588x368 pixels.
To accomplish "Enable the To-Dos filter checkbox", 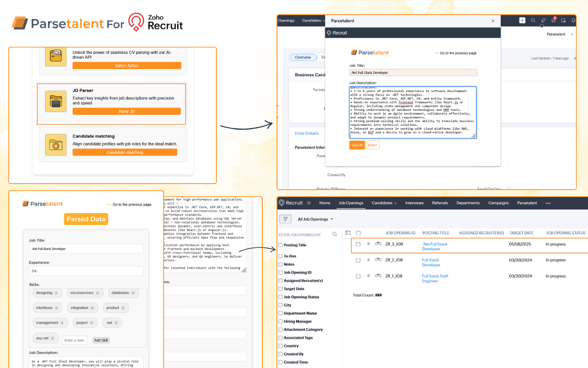I will 281,256.
